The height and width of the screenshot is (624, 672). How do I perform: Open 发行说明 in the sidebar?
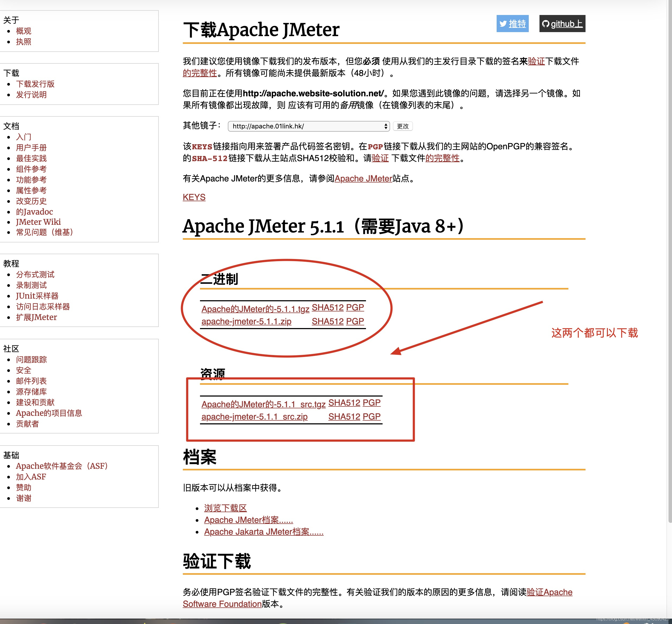coord(31,95)
